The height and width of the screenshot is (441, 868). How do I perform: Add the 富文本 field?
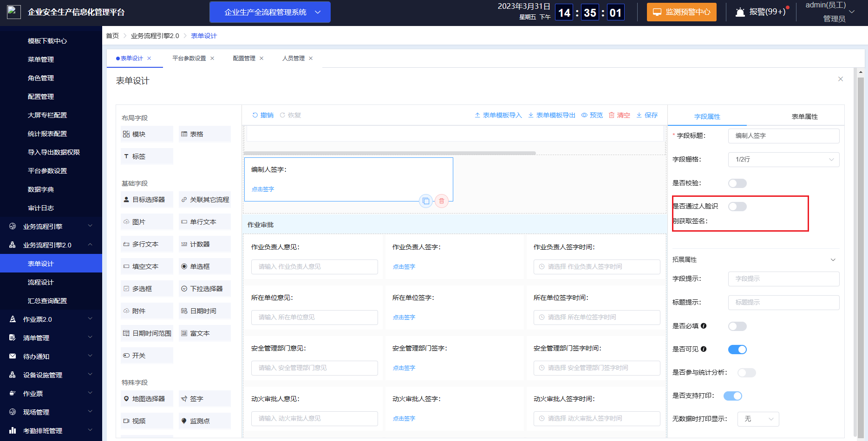205,333
